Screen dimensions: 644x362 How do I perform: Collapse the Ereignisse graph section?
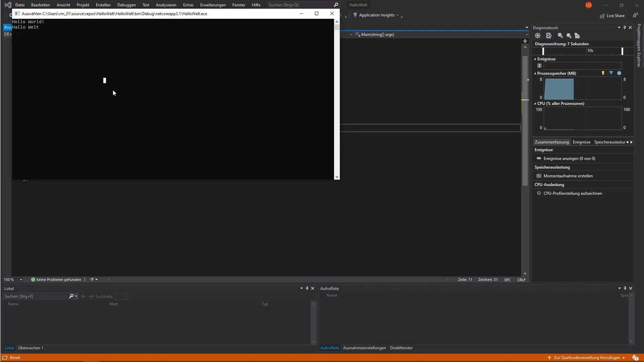click(x=535, y=59)
